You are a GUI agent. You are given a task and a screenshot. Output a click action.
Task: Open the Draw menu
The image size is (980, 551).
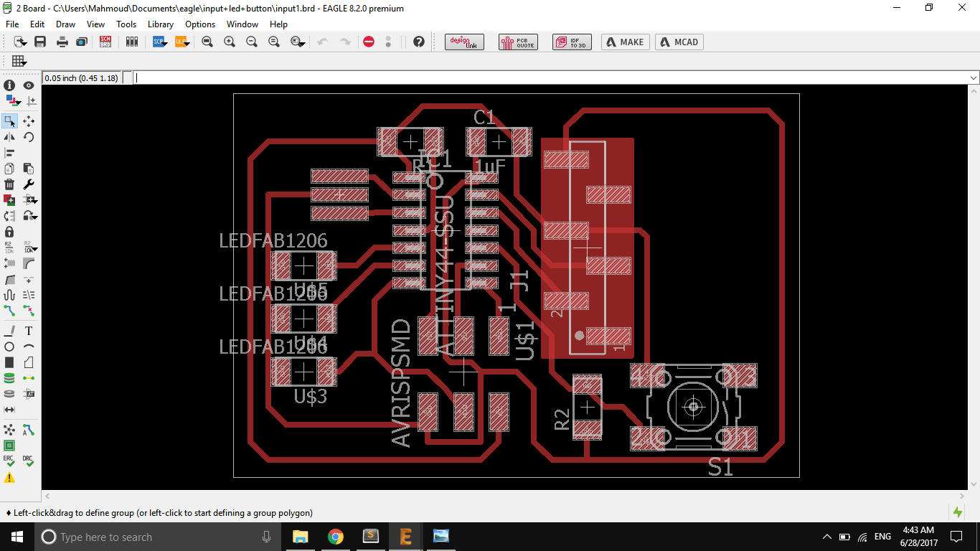tap(66, 24)
